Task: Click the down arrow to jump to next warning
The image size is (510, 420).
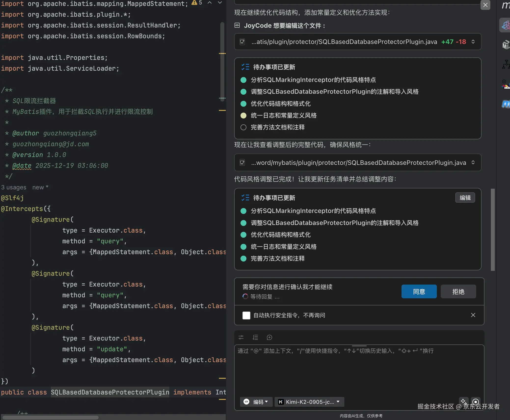Action: pos(219,3)
